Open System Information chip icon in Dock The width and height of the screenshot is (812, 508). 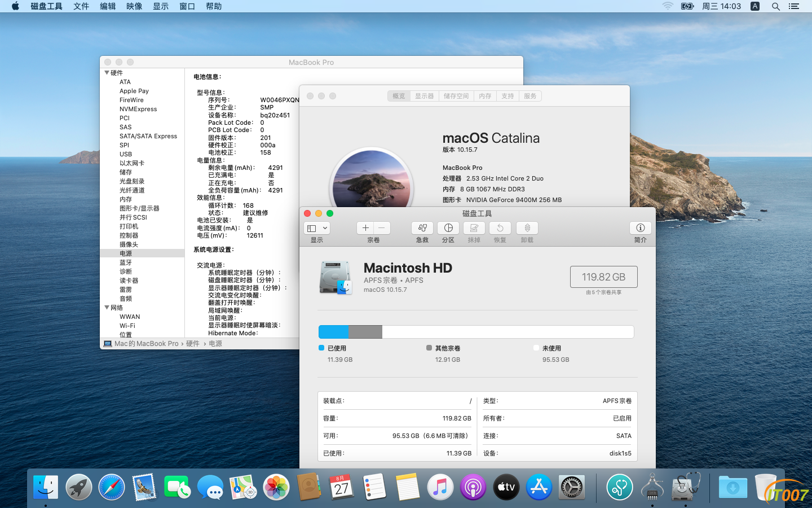coord(652,487)
